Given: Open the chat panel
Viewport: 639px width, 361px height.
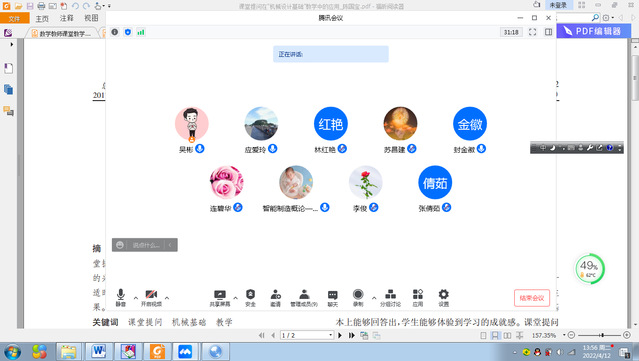Looking at the screenshot, I should tap(333, 297).
